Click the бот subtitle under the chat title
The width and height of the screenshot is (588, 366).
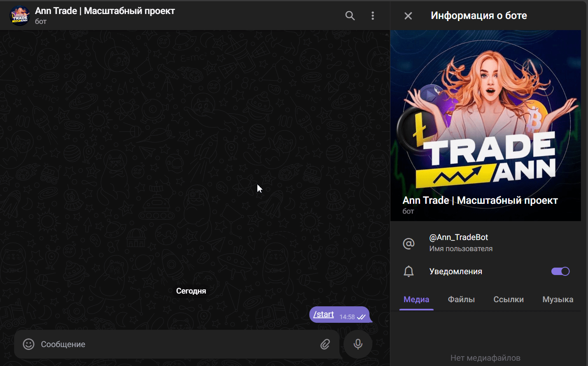coord(41,21)
